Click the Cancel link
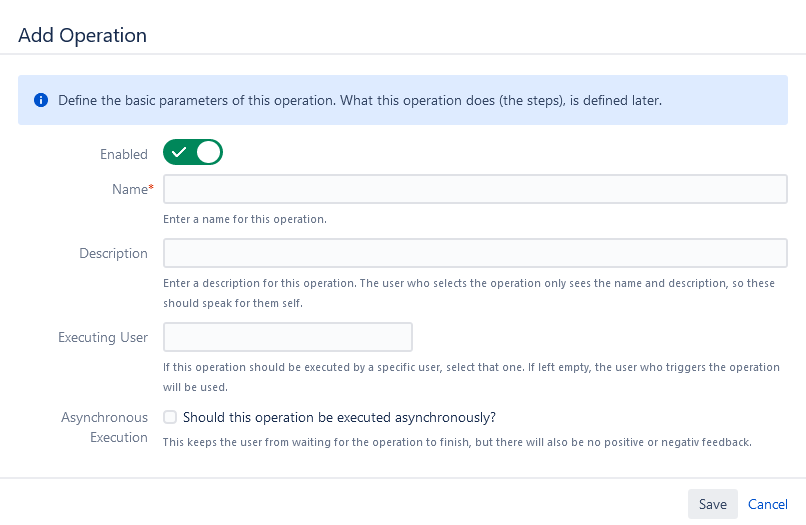 click(x=768, y=504)
